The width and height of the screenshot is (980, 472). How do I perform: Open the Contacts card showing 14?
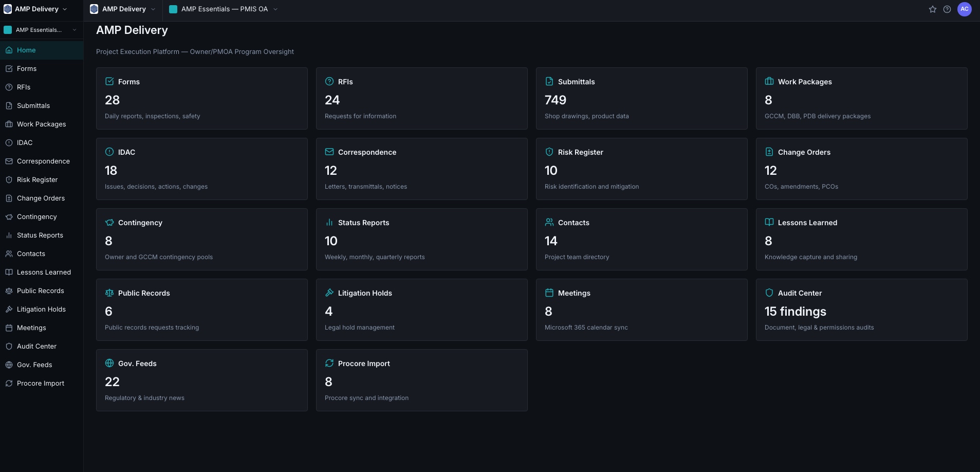point(642,239)
